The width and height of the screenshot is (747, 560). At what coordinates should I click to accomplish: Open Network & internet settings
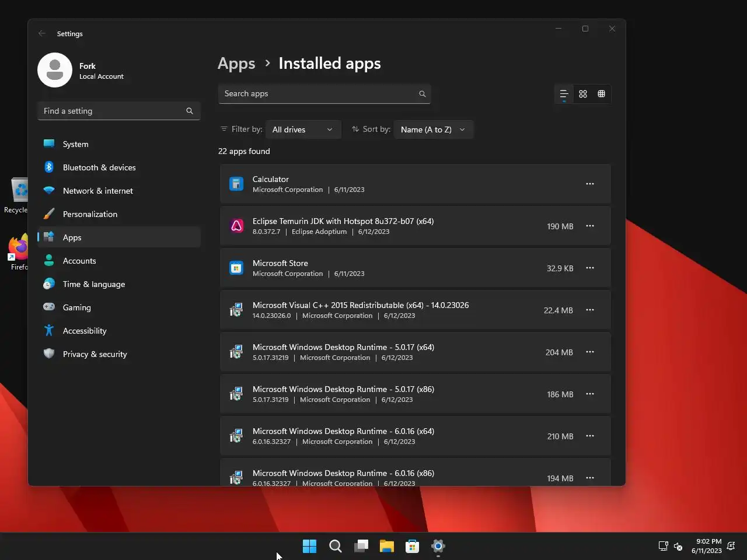pyautogui.click(x=119, y=191)
